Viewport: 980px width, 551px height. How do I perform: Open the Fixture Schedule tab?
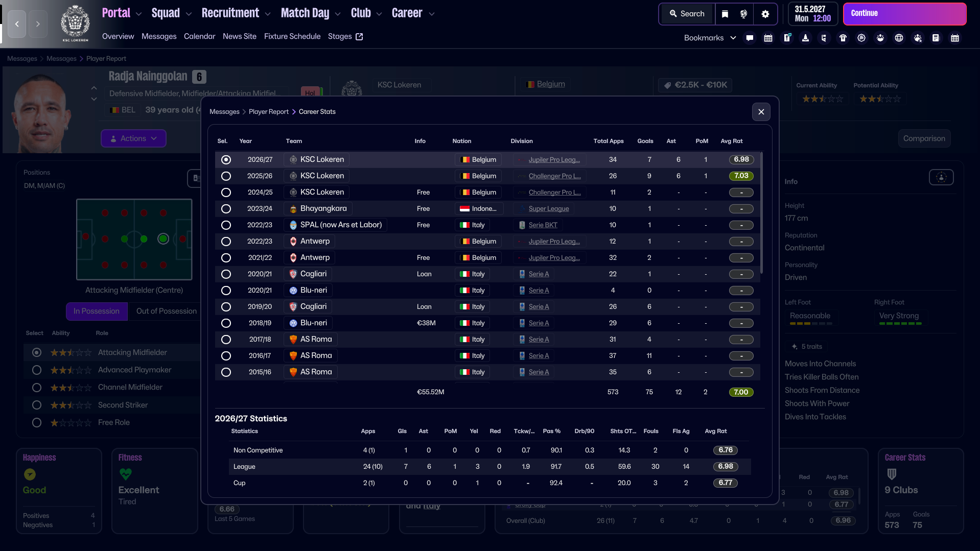pyautogui.click(x=292, y=36)
